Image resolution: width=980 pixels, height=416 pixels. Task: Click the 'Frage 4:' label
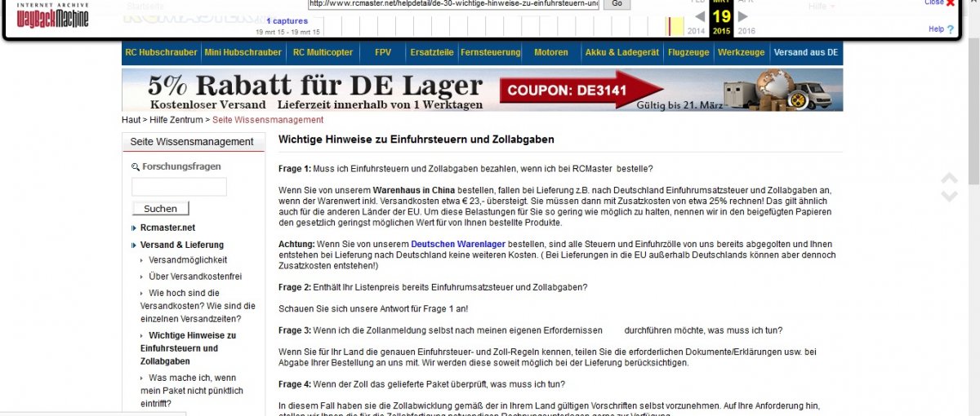tap(295, 384)
